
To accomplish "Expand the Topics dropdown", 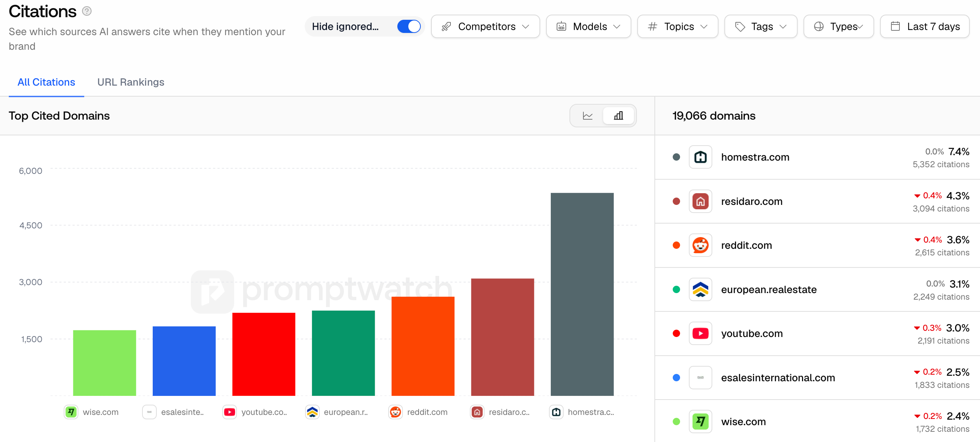I will pos(678,26).
